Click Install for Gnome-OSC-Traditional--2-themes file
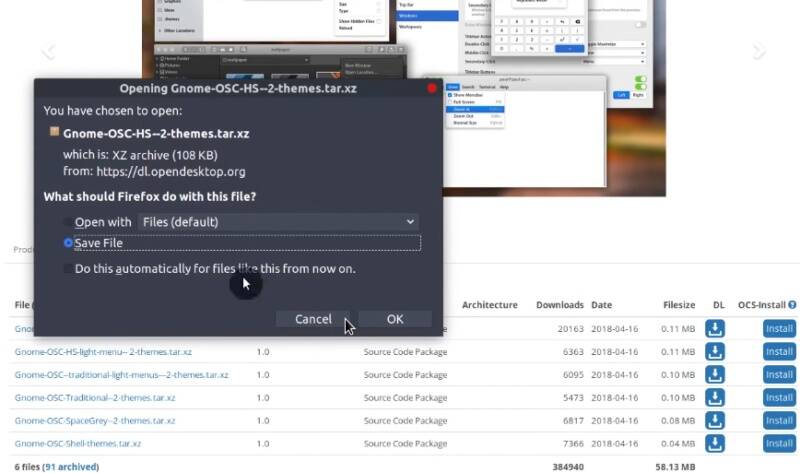 779,397
